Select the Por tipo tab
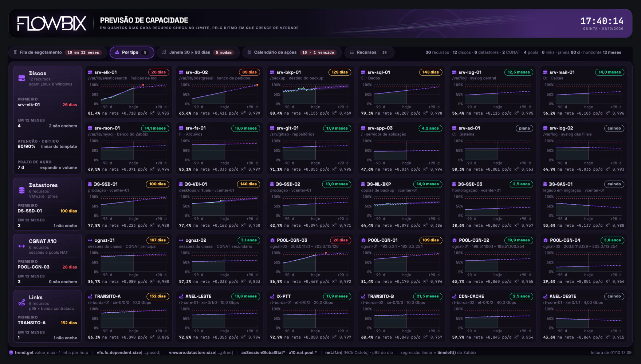Viewport: 641px width, 364px height. (x=132, y=52)
